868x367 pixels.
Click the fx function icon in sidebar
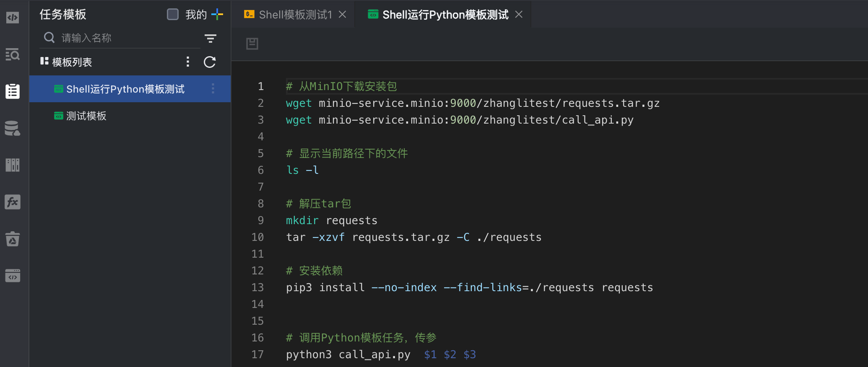[x=13, y=202]
